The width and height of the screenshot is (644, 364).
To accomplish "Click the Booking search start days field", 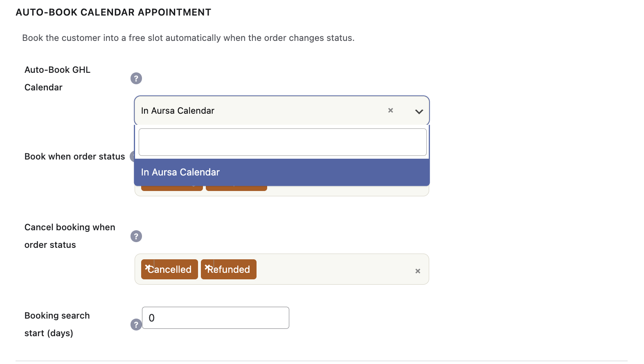I will (216, 318).
